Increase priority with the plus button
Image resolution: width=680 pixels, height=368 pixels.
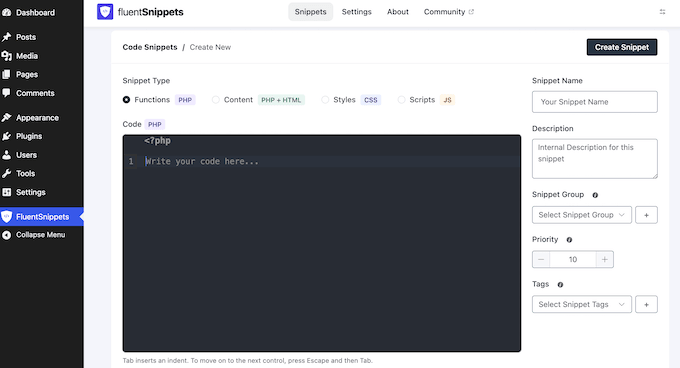click(605, 260)
